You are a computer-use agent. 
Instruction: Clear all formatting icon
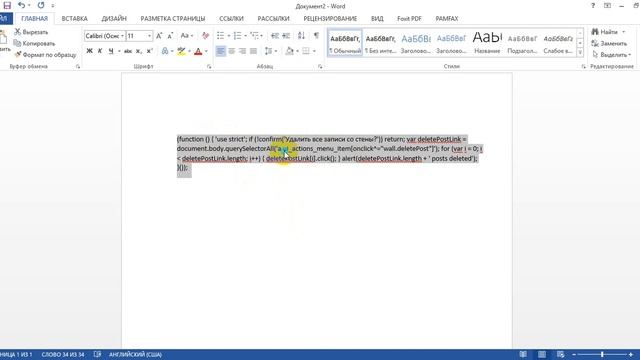coord(206,36)
